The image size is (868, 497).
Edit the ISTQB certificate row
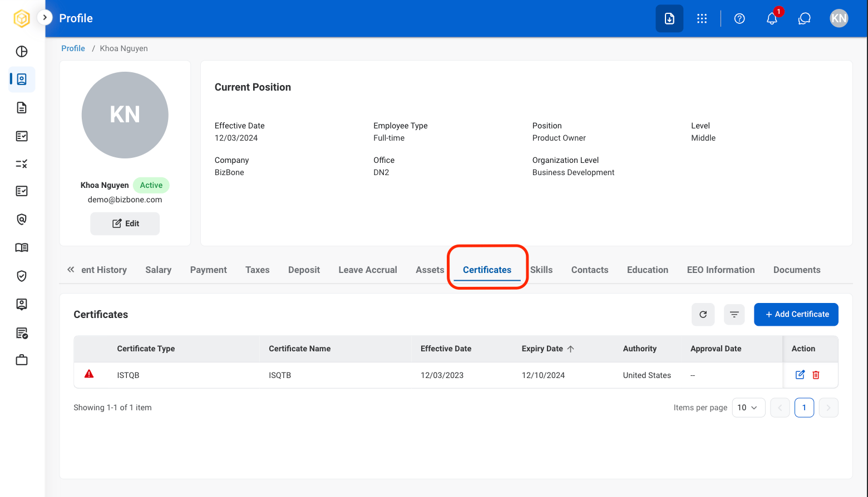tap(800, 375)
